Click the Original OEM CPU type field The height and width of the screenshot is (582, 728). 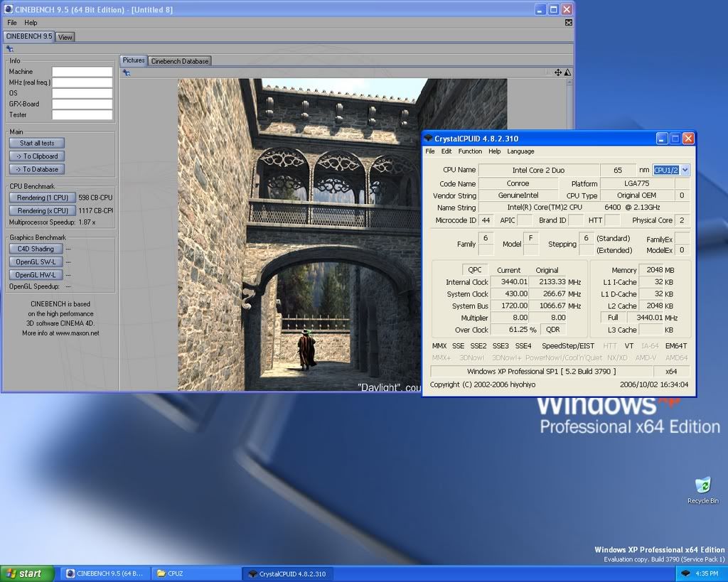pyautogui.click(x=636, y=196)
